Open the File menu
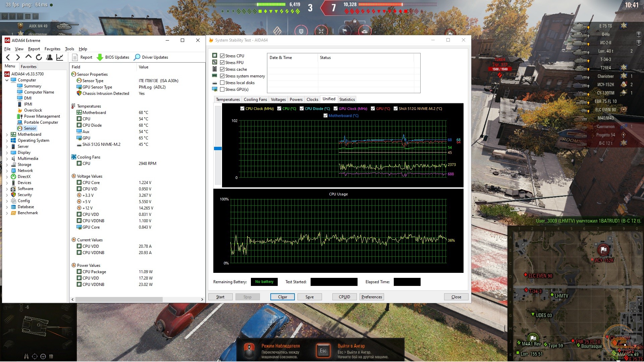This screenshot has height=362, width=644. point(7,49)
